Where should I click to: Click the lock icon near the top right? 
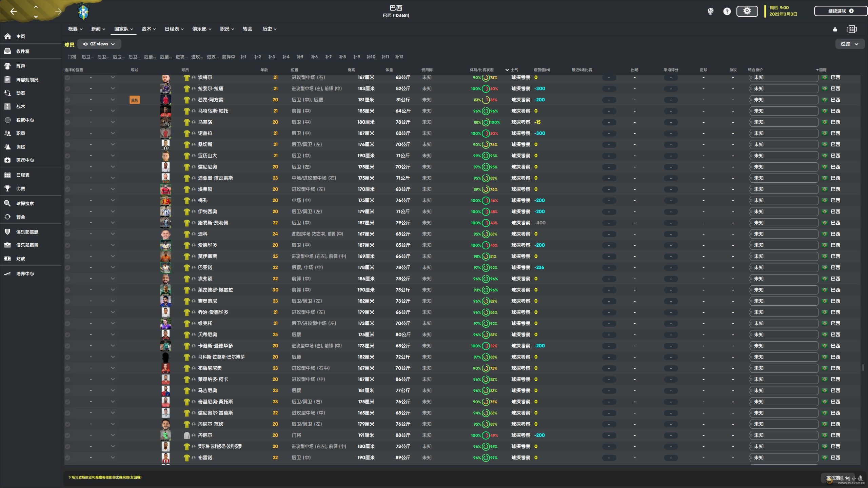pos(835,29)
